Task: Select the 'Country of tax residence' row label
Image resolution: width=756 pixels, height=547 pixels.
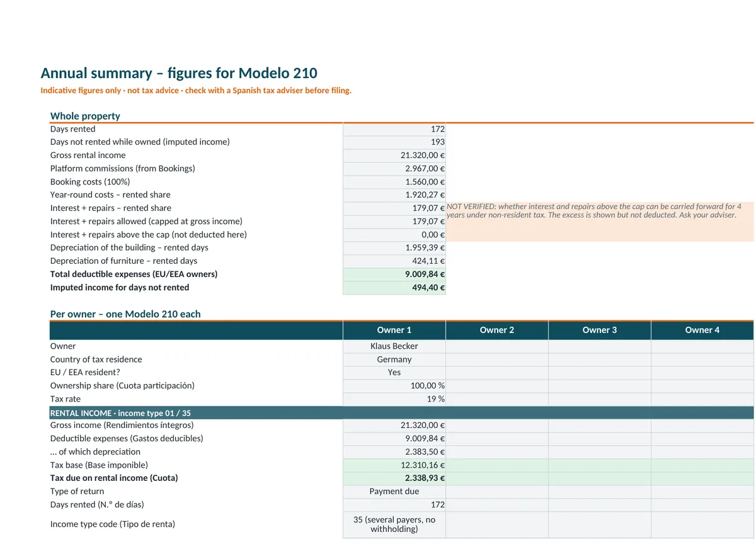Action: click(x=96, y=359)
